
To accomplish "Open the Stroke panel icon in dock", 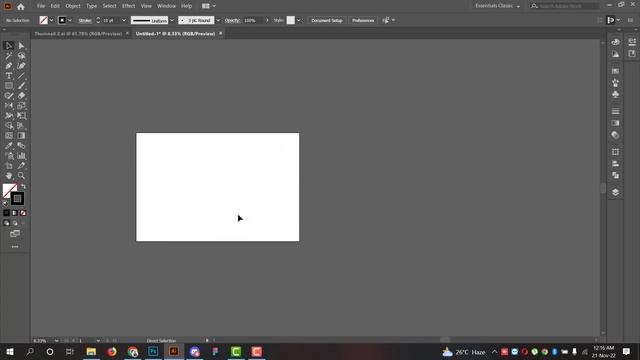I will pyautogui.click(x=616, y=111).
